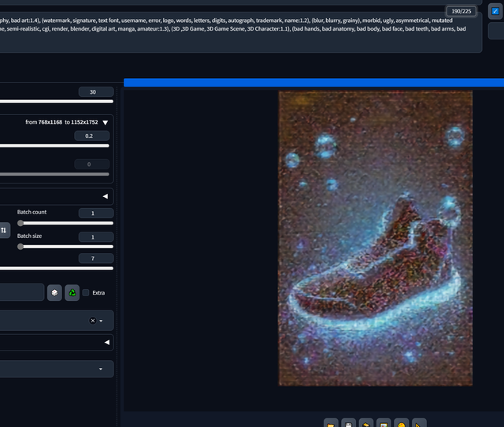Click the palette send-to-inpaint icon
This screenshot has width=504, height=427.
pos(402,424)
